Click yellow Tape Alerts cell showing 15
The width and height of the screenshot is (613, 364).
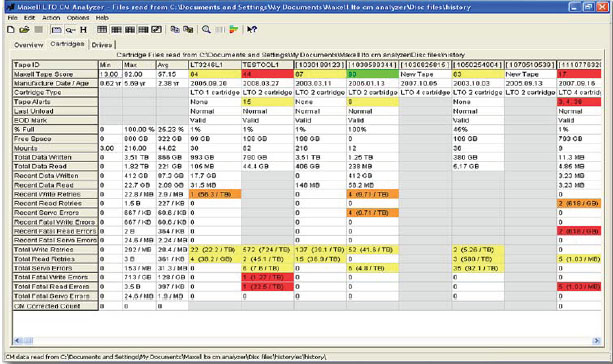point(267,102)
